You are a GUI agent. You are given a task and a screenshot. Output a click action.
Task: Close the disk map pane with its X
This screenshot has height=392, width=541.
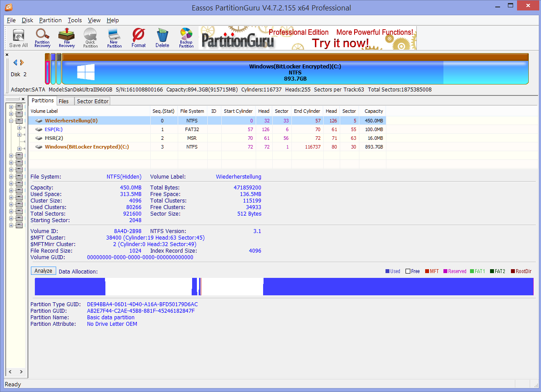point(7,55)
